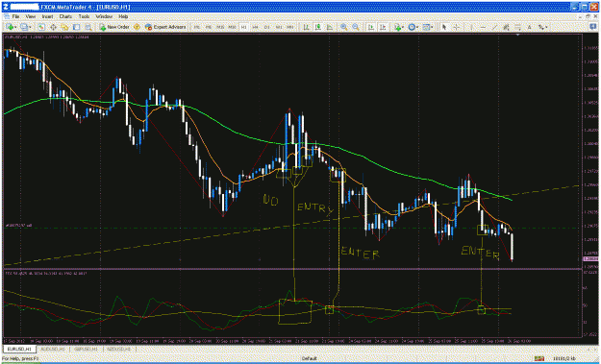Switch to the M30 timeframe
The width and height of the screenshot is (601, 364).
(232, 27)
